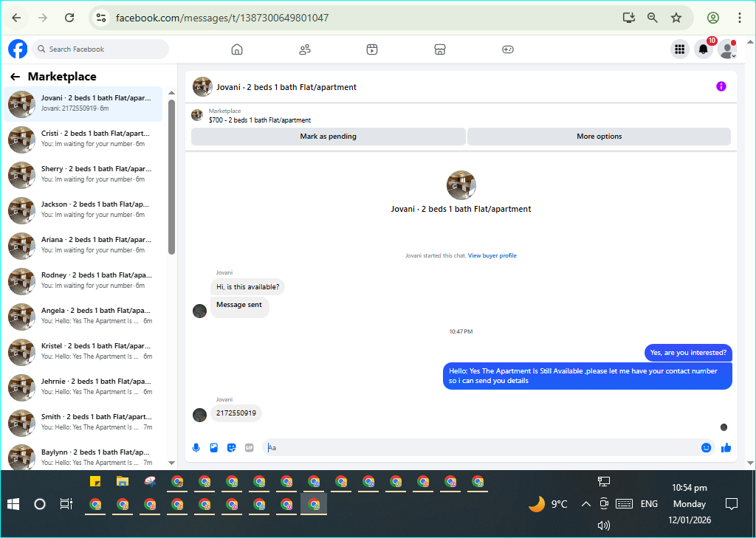The width and height of the screenshot is (756, 538).
Task: Click the 'Hi, is this available?' message
Action: point(248,287)
